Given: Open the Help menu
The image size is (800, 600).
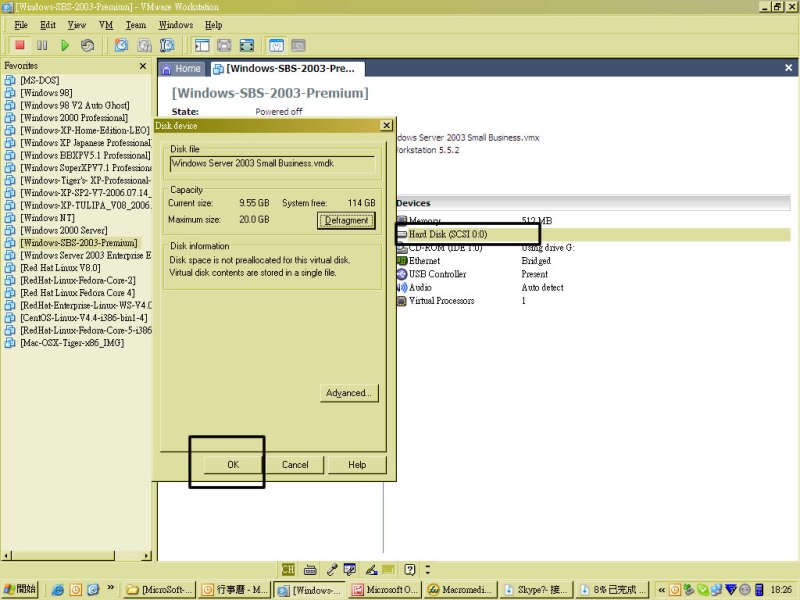Looking at the screenshot, I should 213,25.
